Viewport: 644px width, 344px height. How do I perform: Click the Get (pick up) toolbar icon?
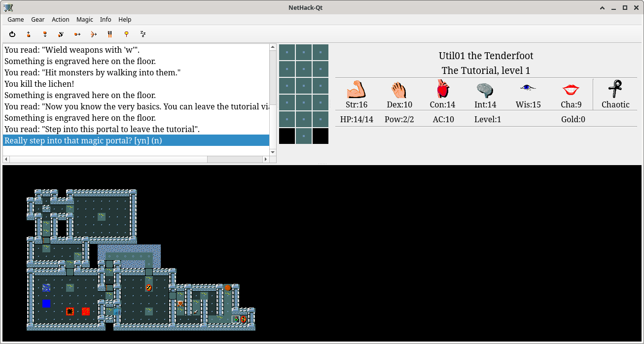[x=29, y=34]
